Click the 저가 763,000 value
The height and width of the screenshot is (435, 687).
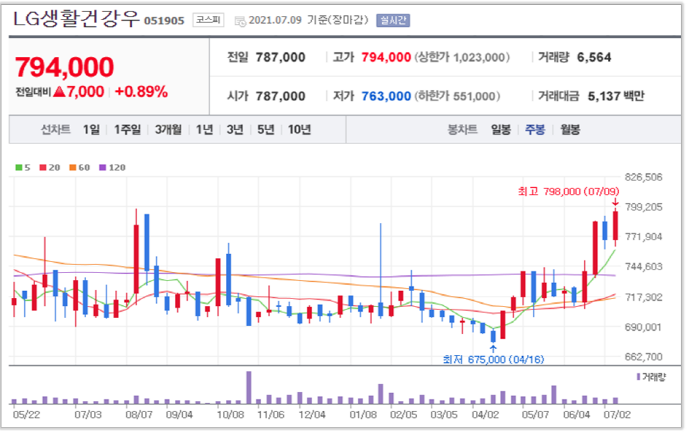386,96
